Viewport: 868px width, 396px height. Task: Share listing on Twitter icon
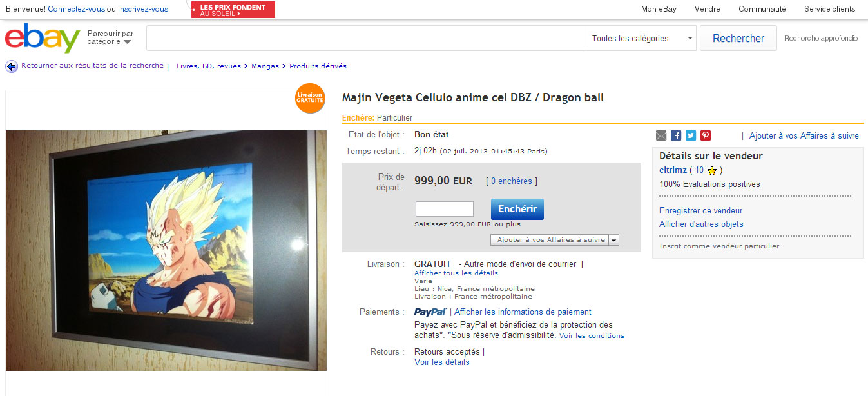click(x=691, y=135)
